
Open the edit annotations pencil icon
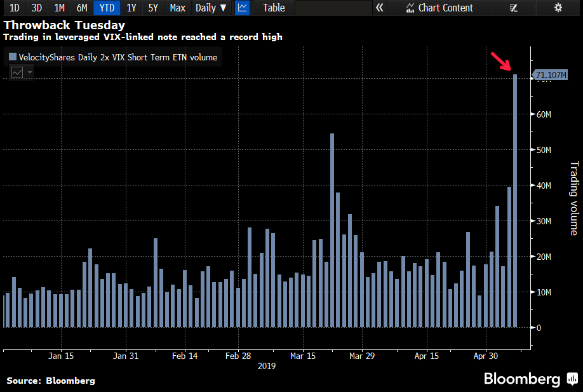point(514,8)
